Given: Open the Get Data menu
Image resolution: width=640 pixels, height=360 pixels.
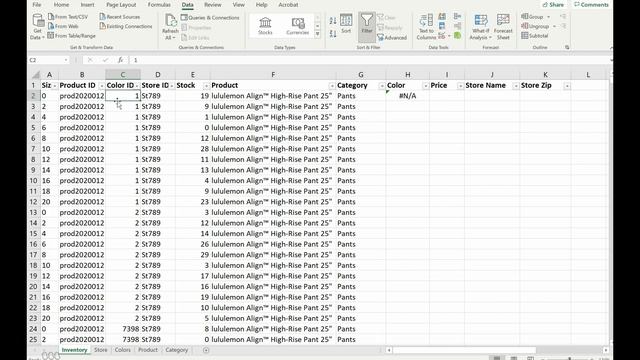Looking at the screenshot, I should coord(37,27).
